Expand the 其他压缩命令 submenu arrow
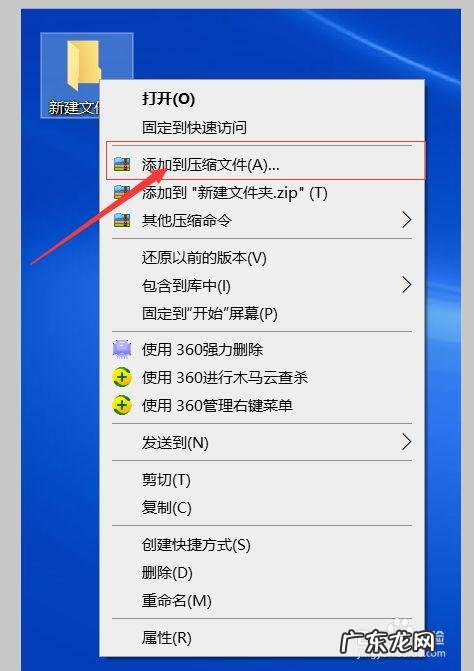Screen dimensions: 474x671 click(407, 220)
